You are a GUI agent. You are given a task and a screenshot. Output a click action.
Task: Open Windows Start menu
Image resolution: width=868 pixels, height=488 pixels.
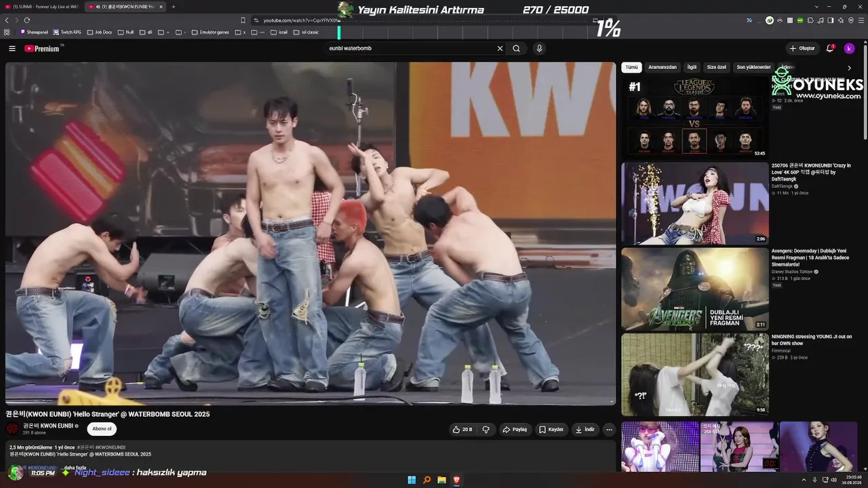[x=412, y=480]
